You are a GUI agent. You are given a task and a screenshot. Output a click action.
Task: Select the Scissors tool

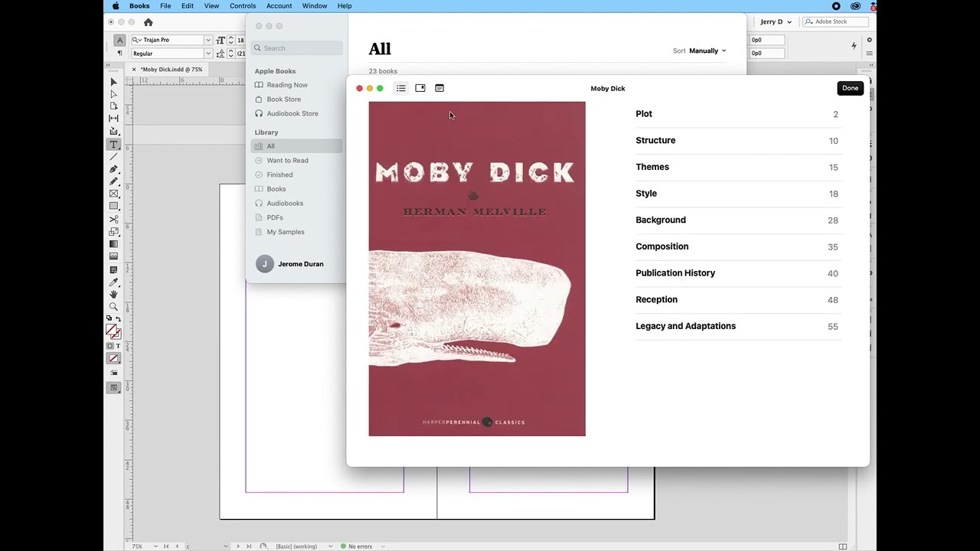pyautogui.click(x=113, y=220)
